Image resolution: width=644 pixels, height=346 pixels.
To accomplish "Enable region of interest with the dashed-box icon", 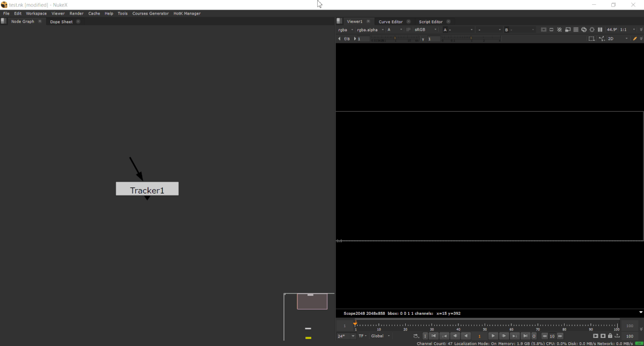I will pyautogui.click(x=591, y=38).
